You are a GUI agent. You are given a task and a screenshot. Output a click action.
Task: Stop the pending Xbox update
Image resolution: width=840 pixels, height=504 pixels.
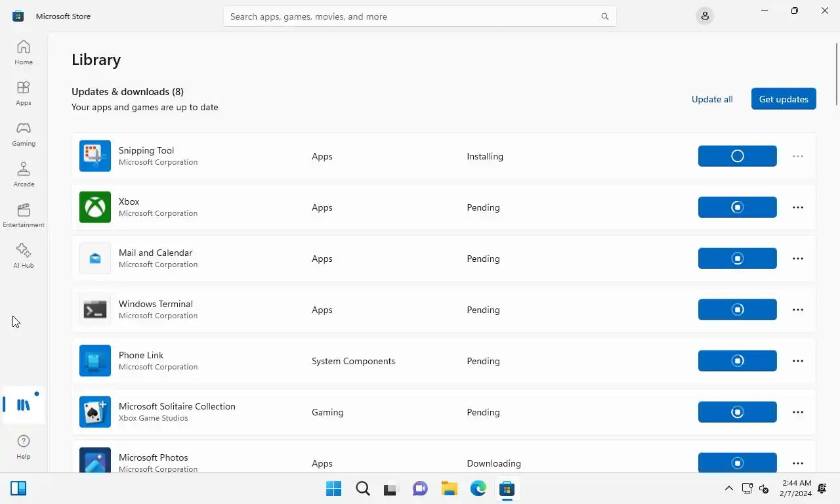click(738, 207)
